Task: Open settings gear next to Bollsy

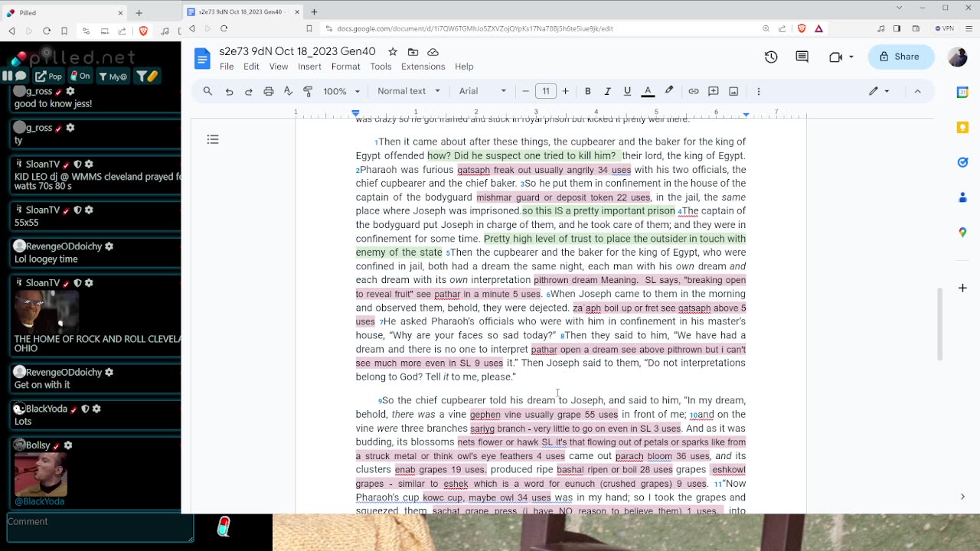Action: tap(68, 445)
